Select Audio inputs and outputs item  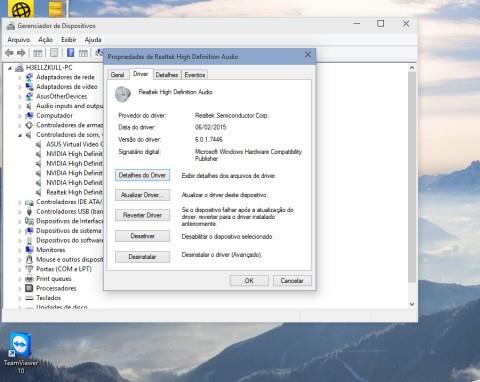tap(69, 106)
